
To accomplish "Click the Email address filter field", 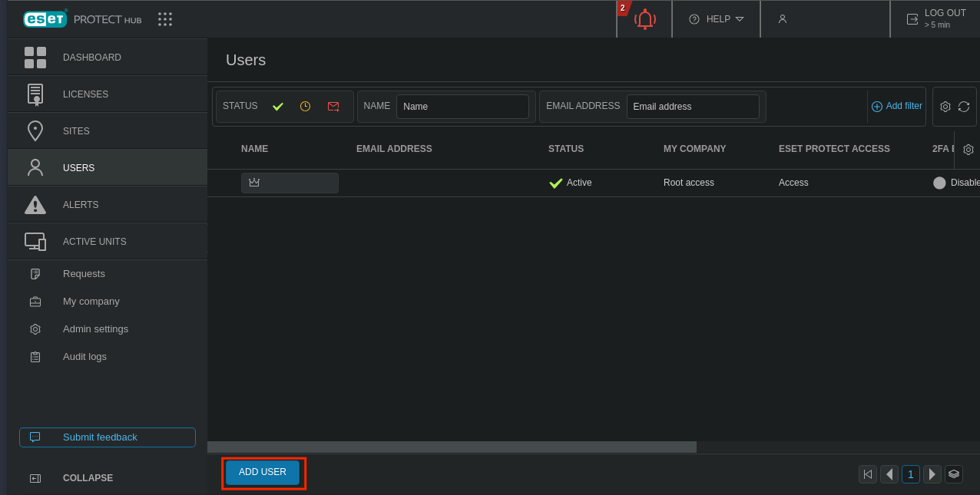I will tap(692, 107).
